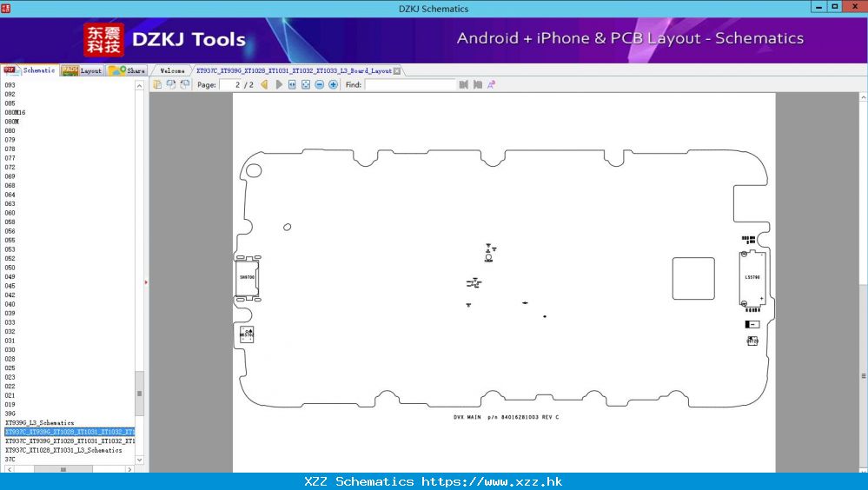Select list entry 030
The width and height of the screenshot is (868, 490).
coord(10,350)
